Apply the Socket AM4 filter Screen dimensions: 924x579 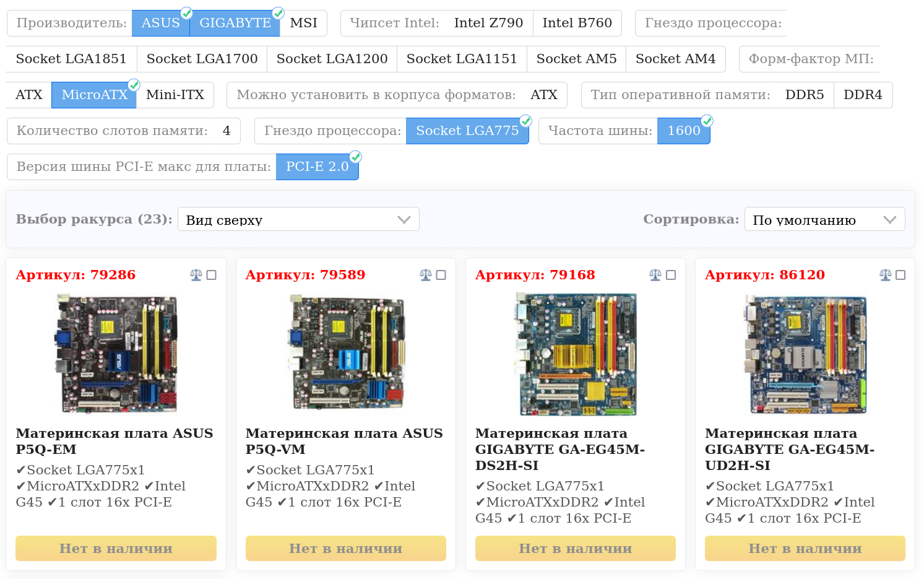pyautogui.click(x=675, y=59)
